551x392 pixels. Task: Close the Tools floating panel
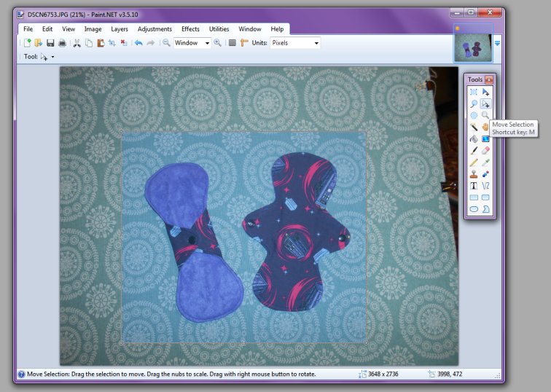pos(489,79)
